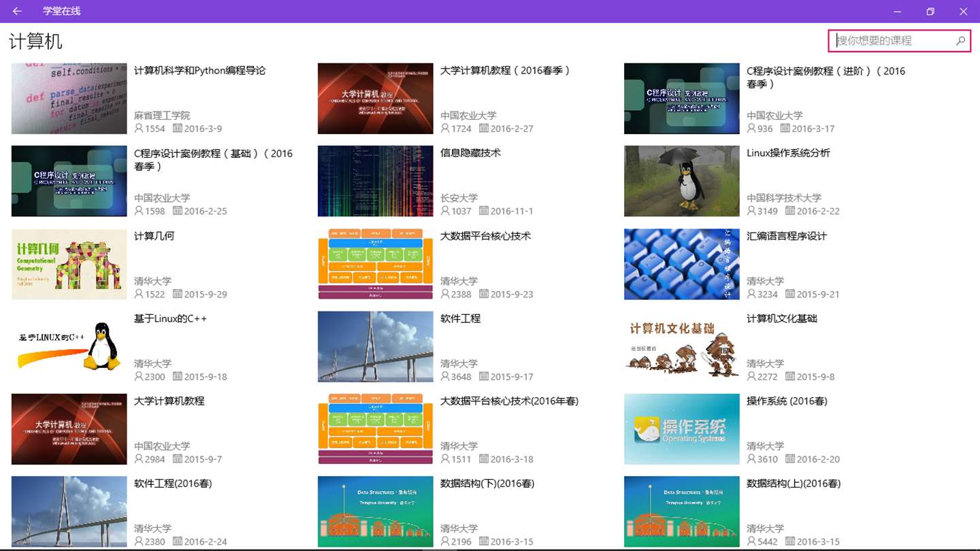Click the calendar icon beside 2015-9-18
The width and height of the screenshot is (980, 551).
[x=178, y=376]
